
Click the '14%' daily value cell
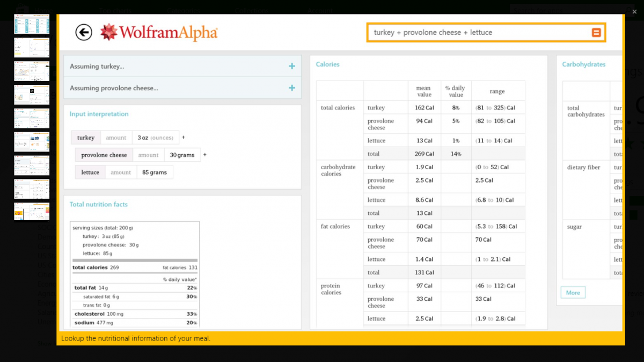tap(456, 154)
